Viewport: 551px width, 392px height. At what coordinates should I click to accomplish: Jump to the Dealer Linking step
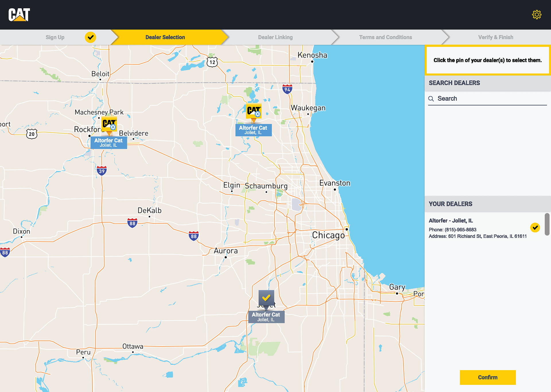point(275,37)
